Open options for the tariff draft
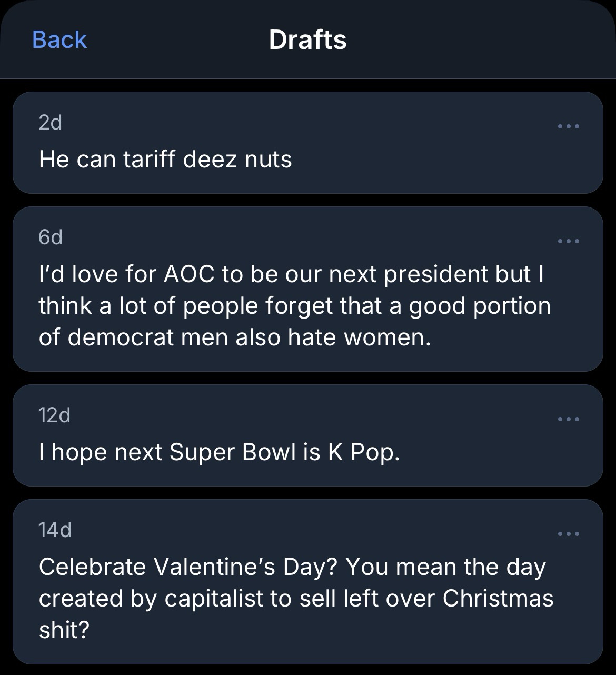 point(569,126)
